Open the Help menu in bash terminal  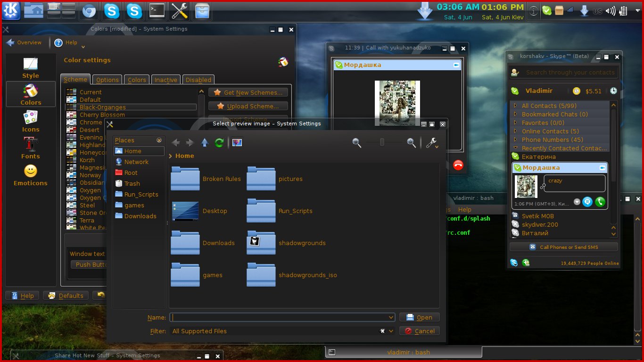(464, 209)
